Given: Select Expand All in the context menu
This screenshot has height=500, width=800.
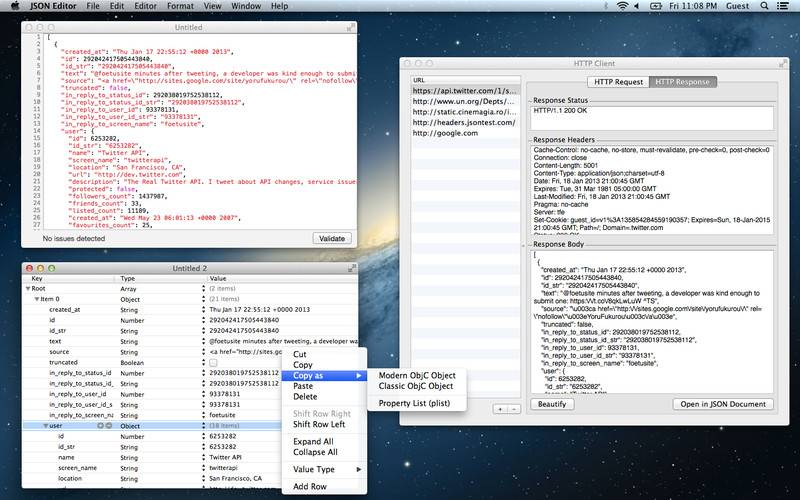Looking at the screenshot, I should pos(313,441).
